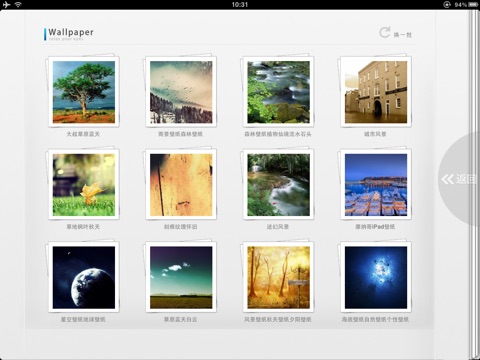Go back using the 返回 side tab

459,179
